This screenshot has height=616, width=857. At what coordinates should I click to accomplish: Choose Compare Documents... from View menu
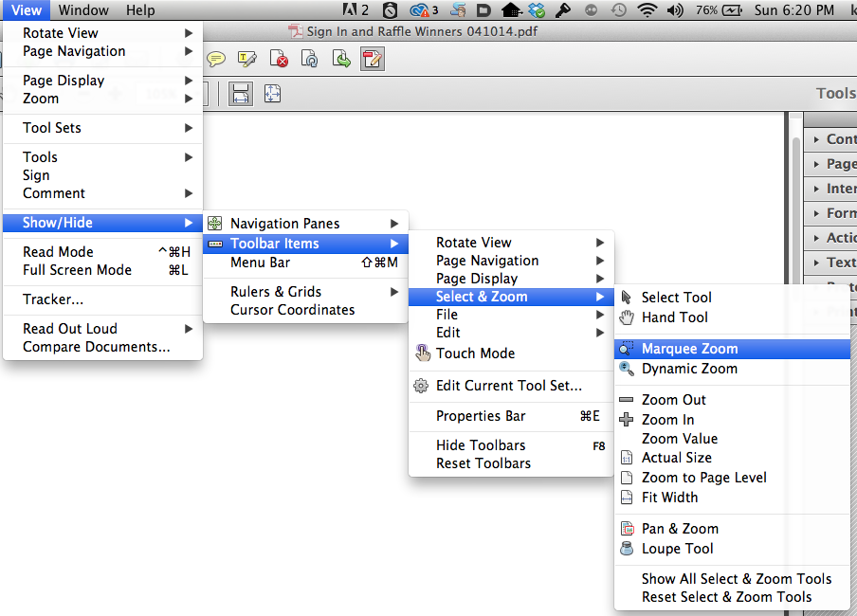point(102,347)
